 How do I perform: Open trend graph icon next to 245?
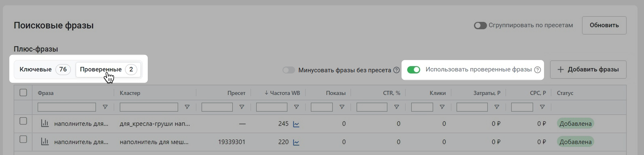point(296,124)
